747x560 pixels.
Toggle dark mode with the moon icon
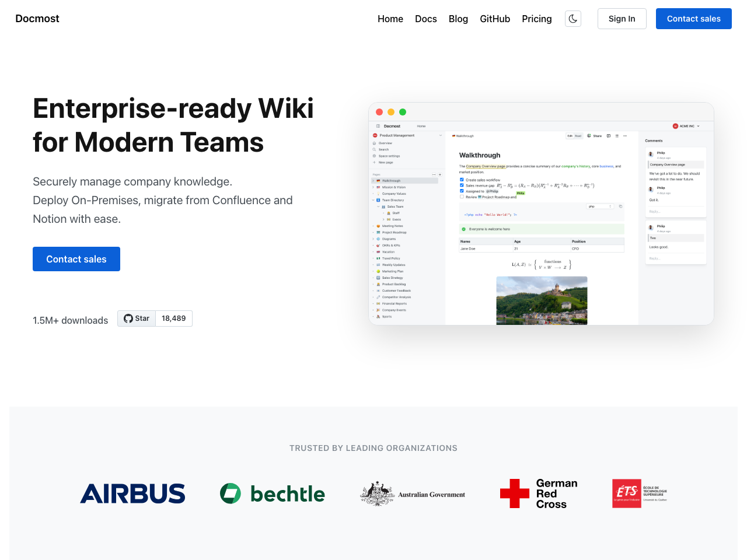click(573, 19)
